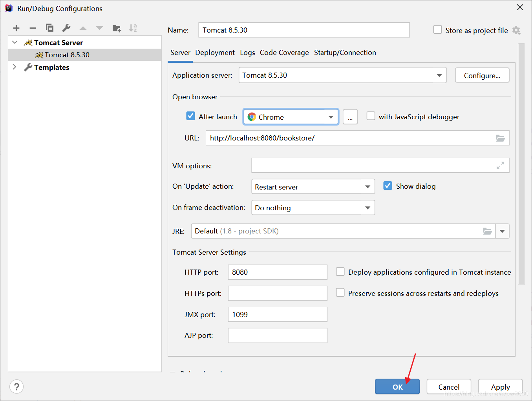Expand the VM options field editor

500,166
